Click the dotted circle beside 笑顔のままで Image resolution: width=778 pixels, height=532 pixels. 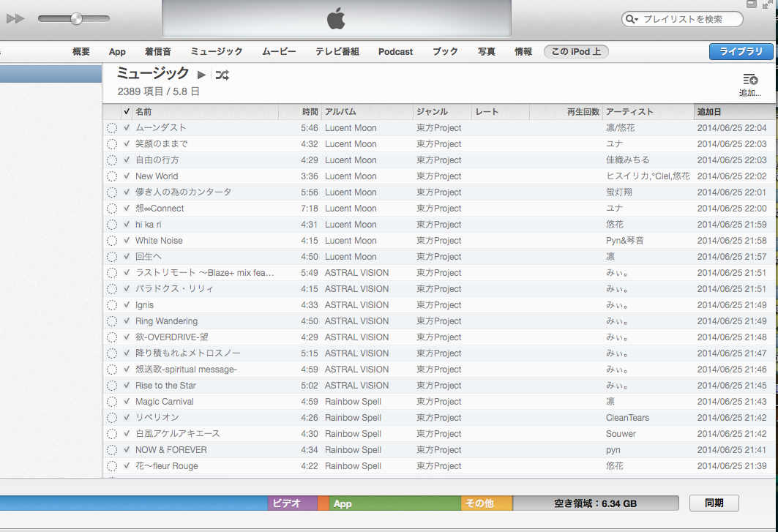(x=112, y=144)
